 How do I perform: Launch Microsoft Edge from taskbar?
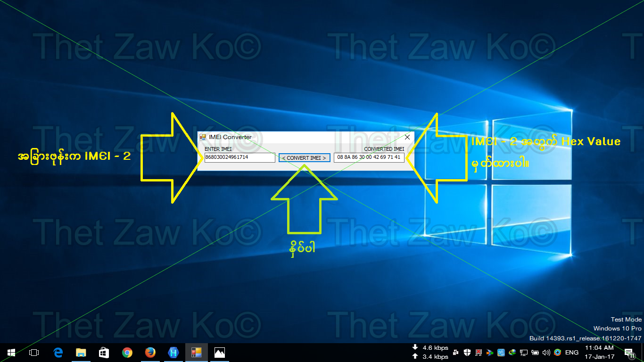pos(58,353)
